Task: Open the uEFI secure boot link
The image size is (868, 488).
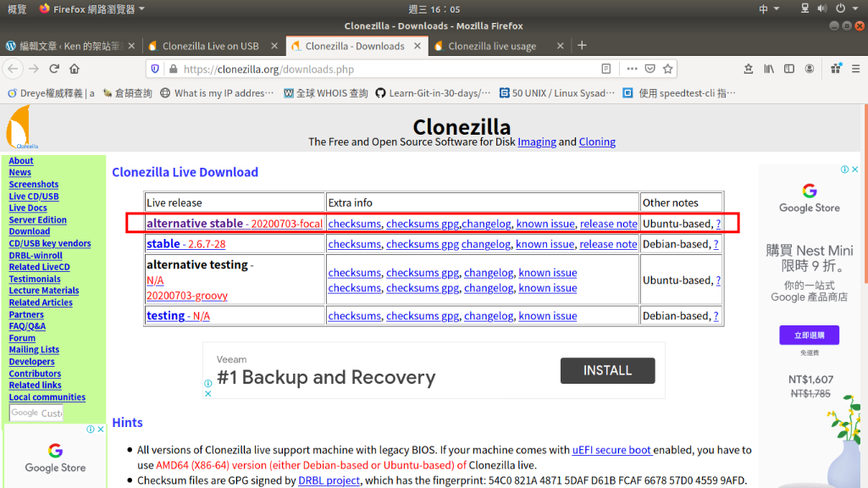Action: 611,450
